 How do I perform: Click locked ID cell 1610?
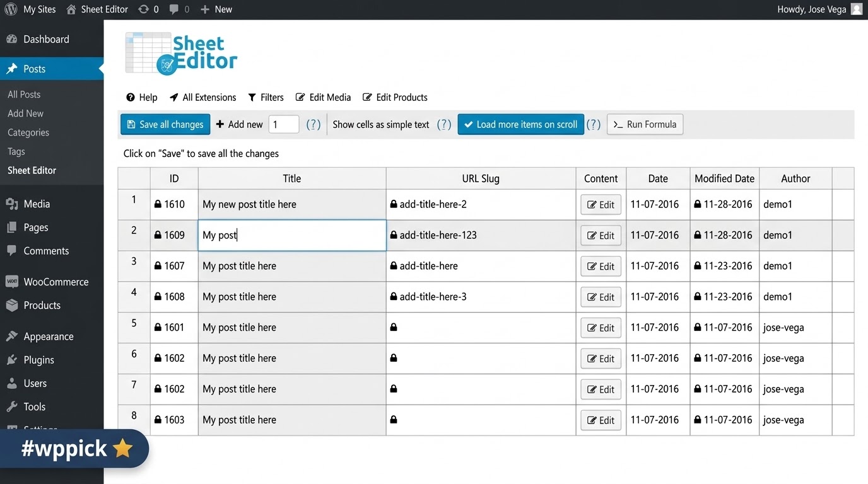point(174,204)
